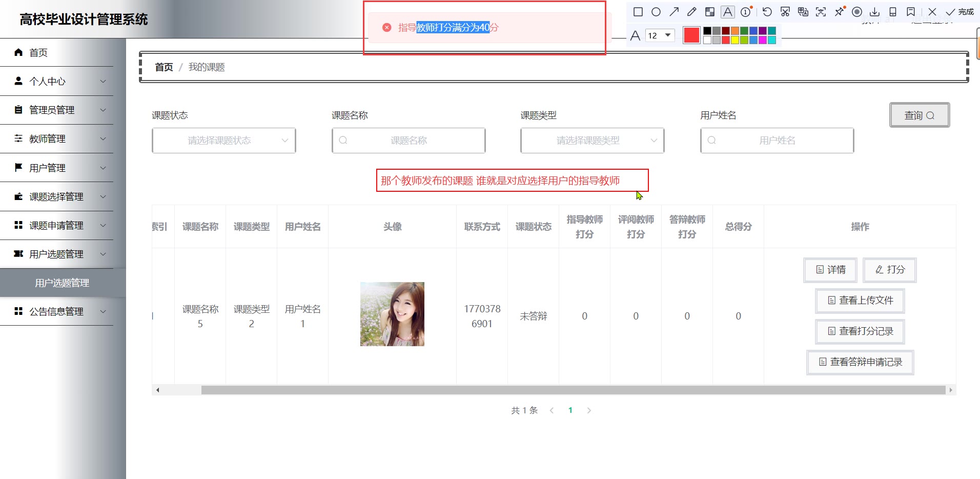Select the text annotation tool

[x=728, y=12]
